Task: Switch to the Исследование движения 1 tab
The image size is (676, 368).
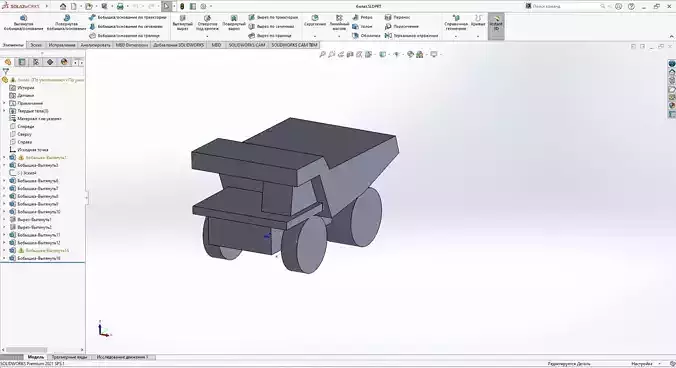Action: (x=122, y=357)
